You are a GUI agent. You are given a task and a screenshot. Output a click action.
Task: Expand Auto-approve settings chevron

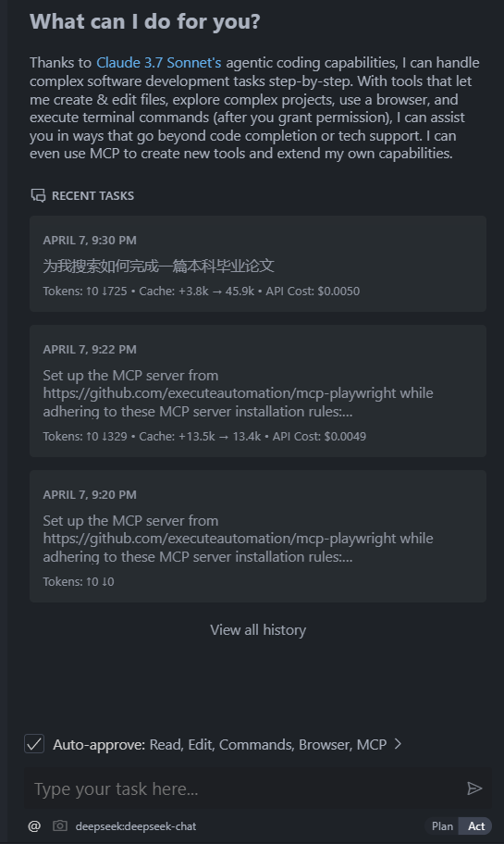[x=398, y=744]
